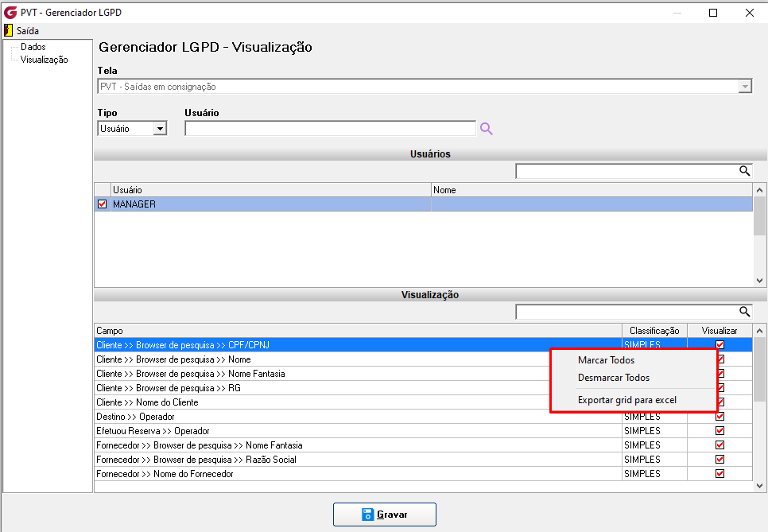Toggle Visualizar for Nome do Fornecedor row
This screenshot has height=532, width=768.
720,473
